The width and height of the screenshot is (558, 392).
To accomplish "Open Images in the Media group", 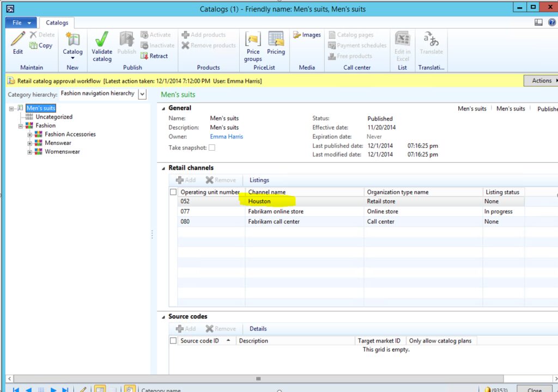I will (x=307, y=35).
